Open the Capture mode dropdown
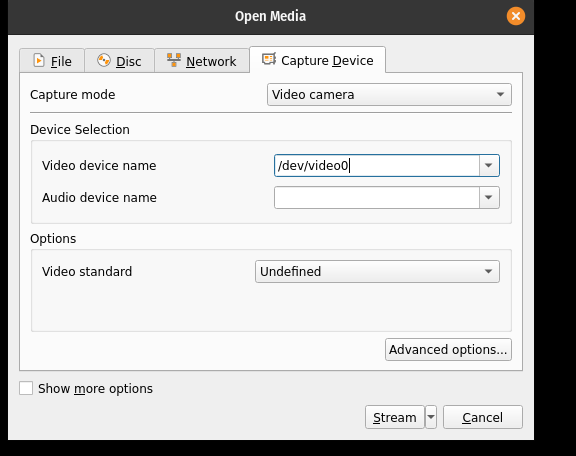 pos(389,94)
